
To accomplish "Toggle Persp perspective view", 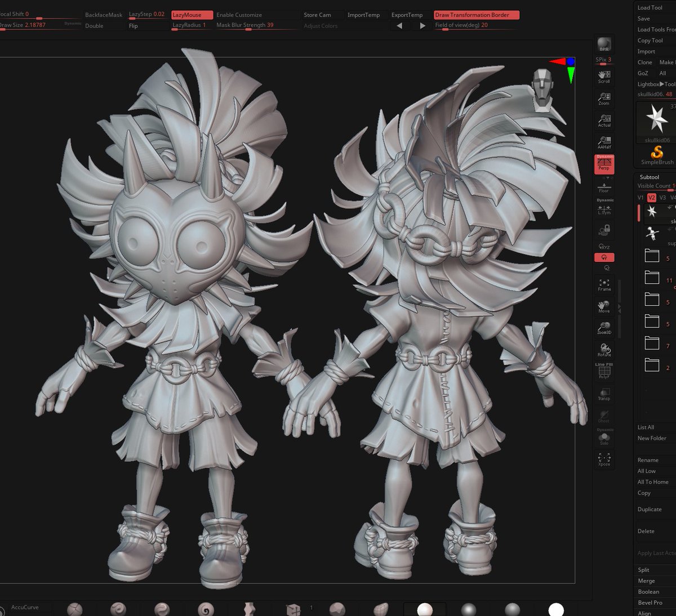I will coord(604,164).
